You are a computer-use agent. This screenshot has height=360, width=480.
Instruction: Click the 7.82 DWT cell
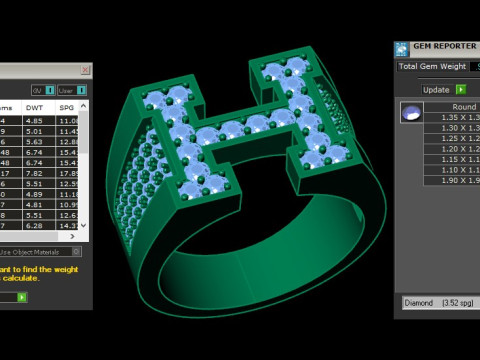click(x=39, y=173)
